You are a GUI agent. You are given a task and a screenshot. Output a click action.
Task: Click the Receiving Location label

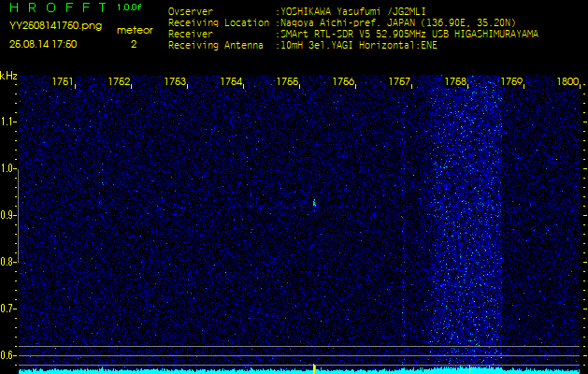(219, 22)
